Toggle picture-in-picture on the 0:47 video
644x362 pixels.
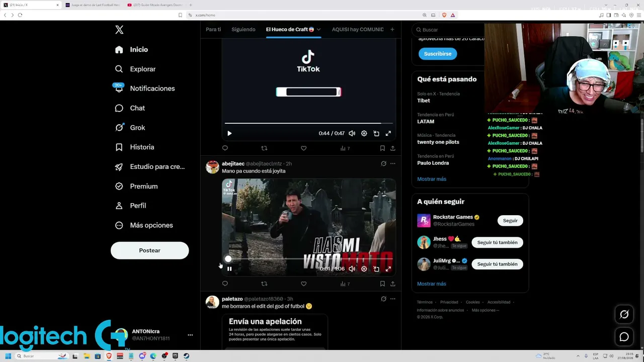point(376,133)
